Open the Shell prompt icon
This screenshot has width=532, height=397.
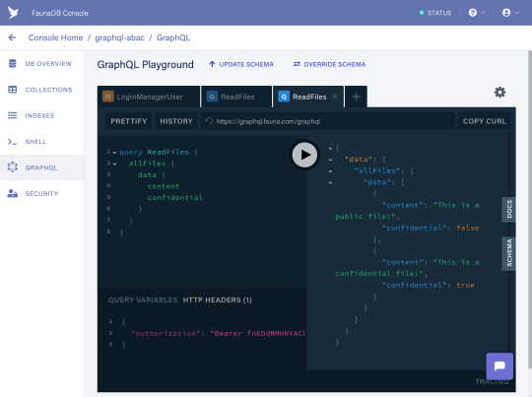(x=12, y=142)
